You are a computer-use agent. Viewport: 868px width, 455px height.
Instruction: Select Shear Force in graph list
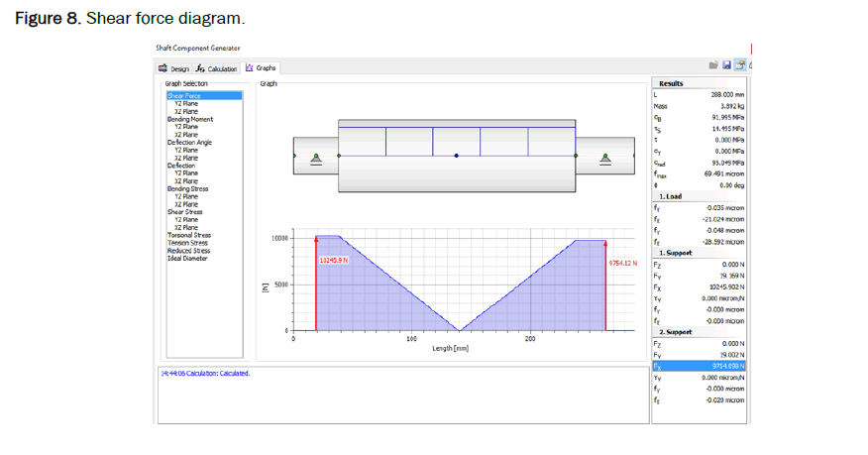click(184, 97)
